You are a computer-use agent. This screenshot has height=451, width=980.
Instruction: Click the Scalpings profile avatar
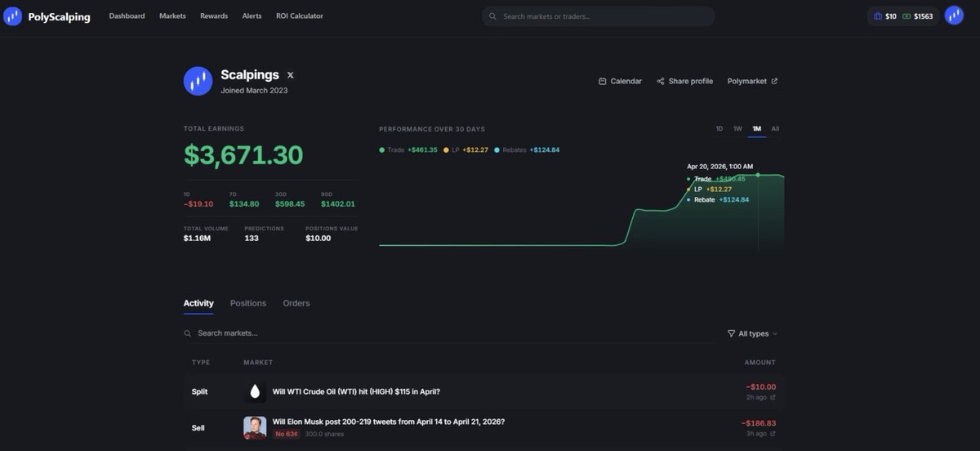coord(198,81)
